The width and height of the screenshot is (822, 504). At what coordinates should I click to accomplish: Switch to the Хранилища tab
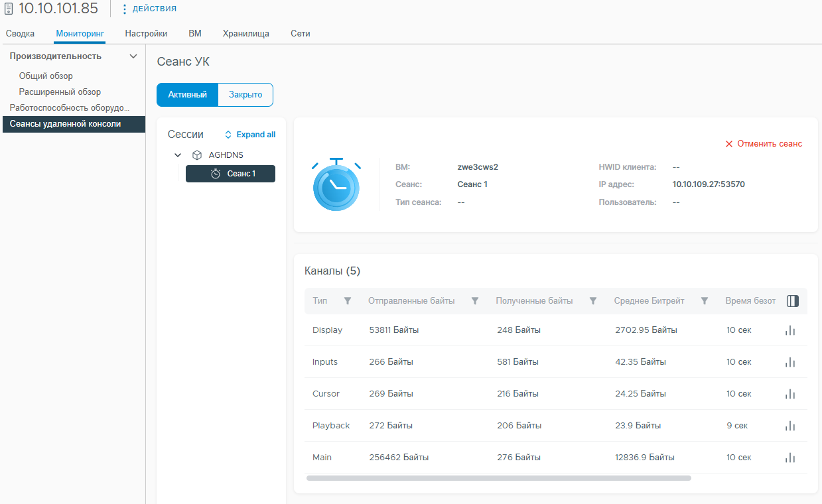click(246, 33)
